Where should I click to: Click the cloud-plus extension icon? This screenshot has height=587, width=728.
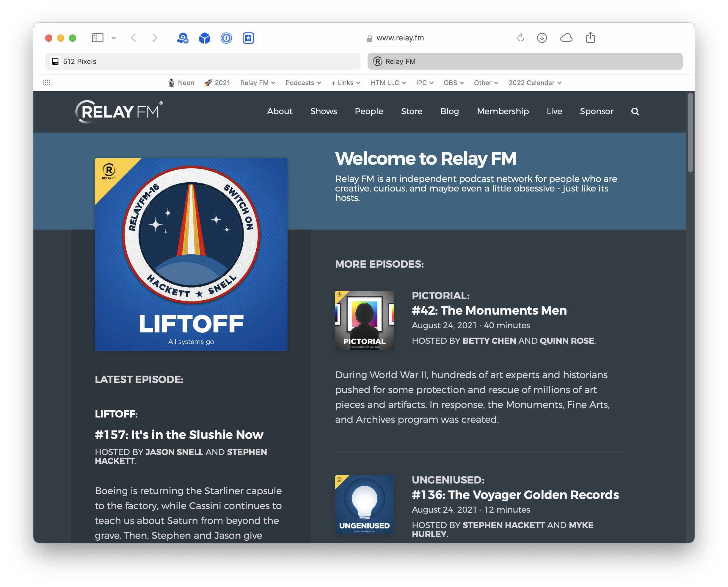click(x=183, y=38)
